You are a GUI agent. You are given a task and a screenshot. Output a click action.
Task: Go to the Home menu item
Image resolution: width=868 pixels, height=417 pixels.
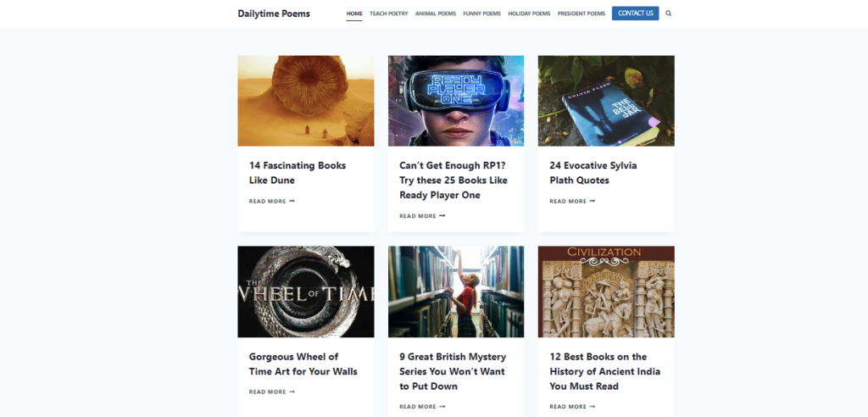354,14
